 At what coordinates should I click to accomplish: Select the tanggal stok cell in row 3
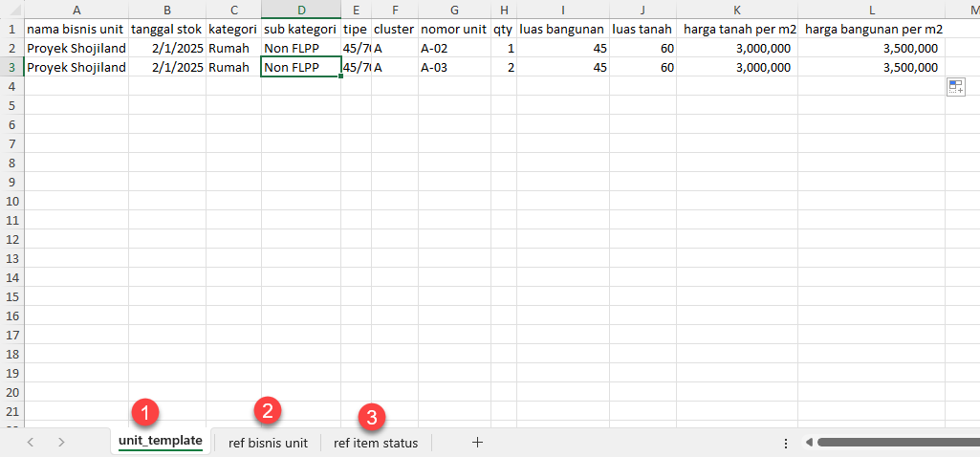click(166, 67)
